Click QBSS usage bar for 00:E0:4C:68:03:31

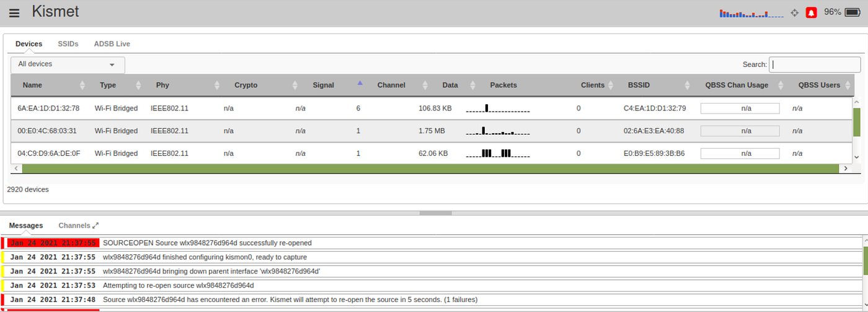point(740,131)
